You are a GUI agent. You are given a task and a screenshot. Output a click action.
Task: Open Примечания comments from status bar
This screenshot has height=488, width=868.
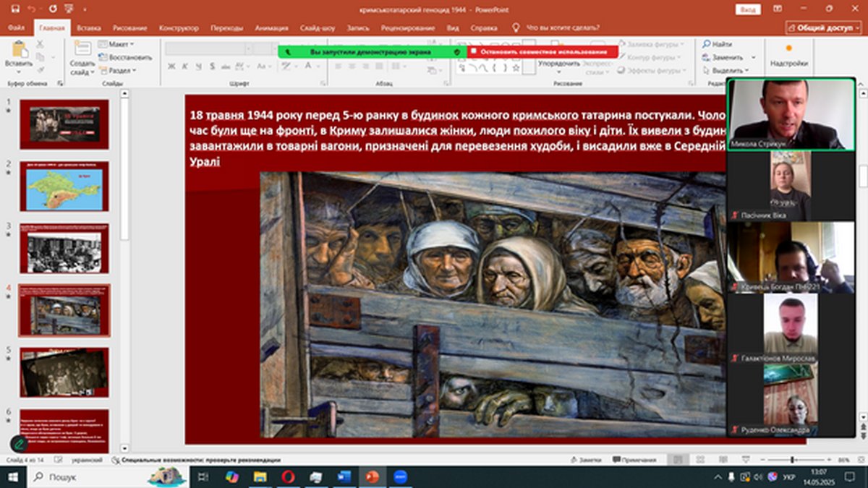point(634,460)
